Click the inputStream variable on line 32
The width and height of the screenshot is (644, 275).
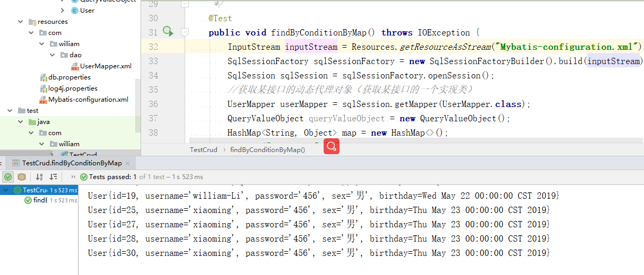coord(311,47)
